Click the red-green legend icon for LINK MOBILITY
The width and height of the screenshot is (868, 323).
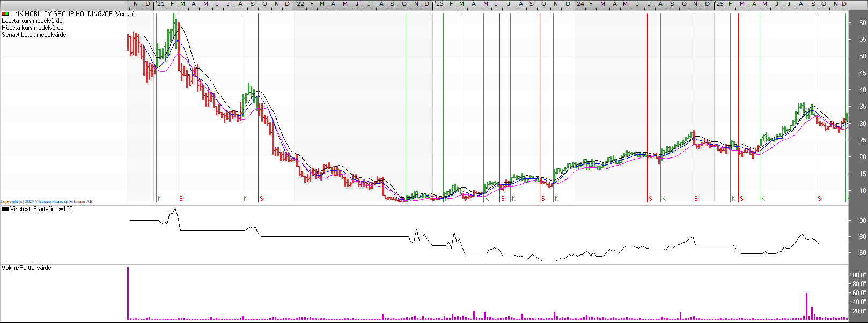5,14
